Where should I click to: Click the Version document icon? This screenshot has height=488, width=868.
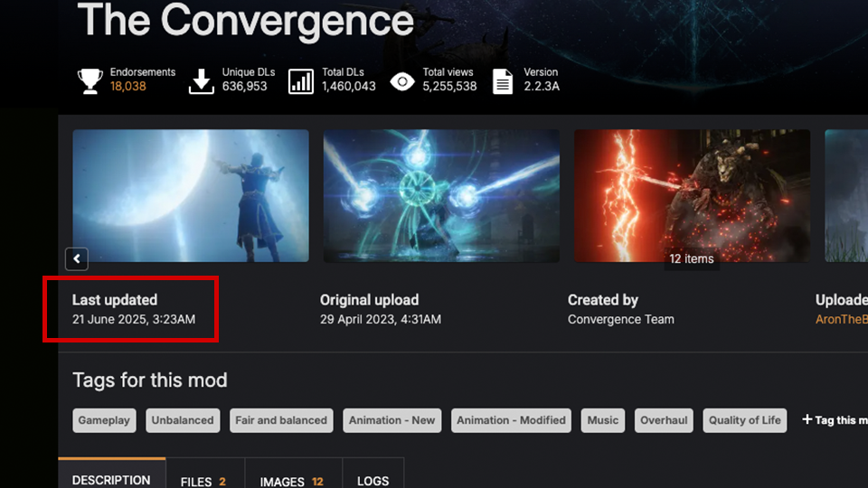coord(503,82)
